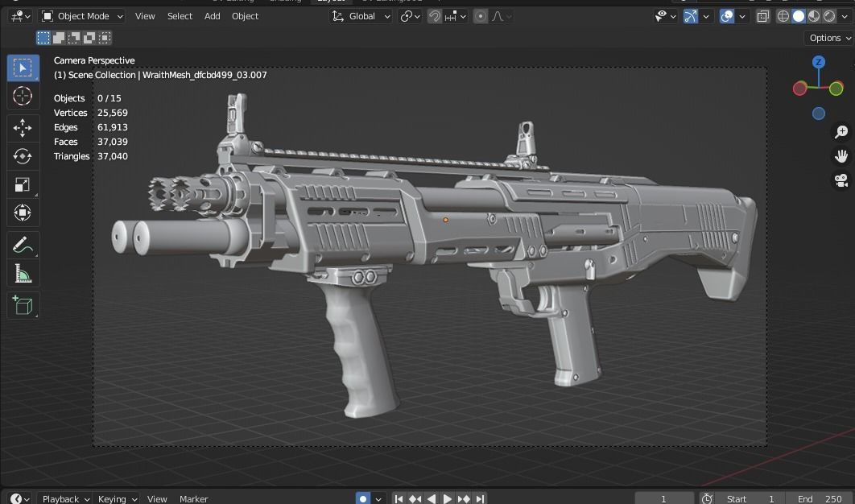Image resolution: width=855 pixels, height=504 pixels.
Task: Click the End frame field
Action: tap(820, 498)
